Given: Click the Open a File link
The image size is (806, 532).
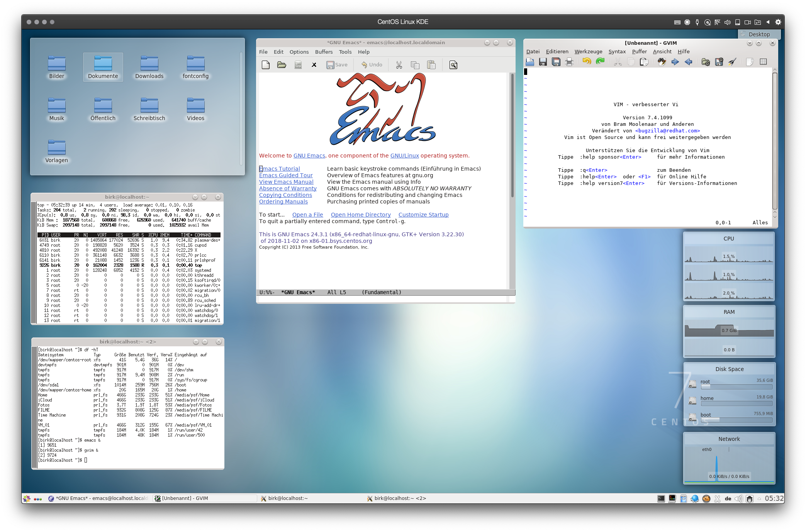Looking at the screenshot, I should (307, 215).
